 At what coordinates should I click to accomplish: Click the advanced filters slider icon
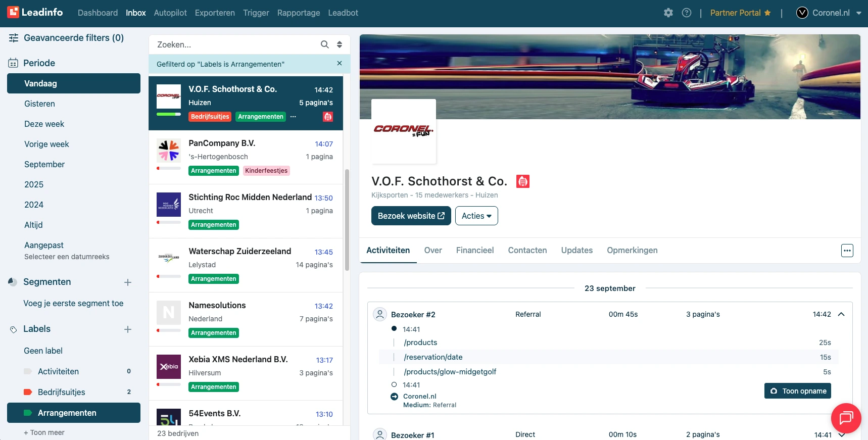click(14, 38)
